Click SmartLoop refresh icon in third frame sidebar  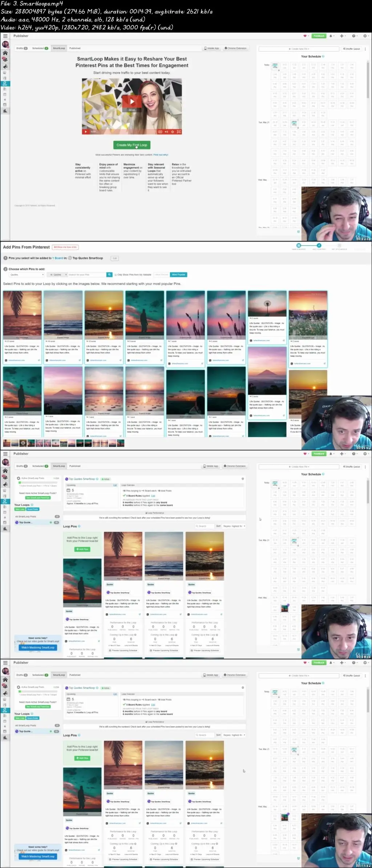(x=5, y=501)
